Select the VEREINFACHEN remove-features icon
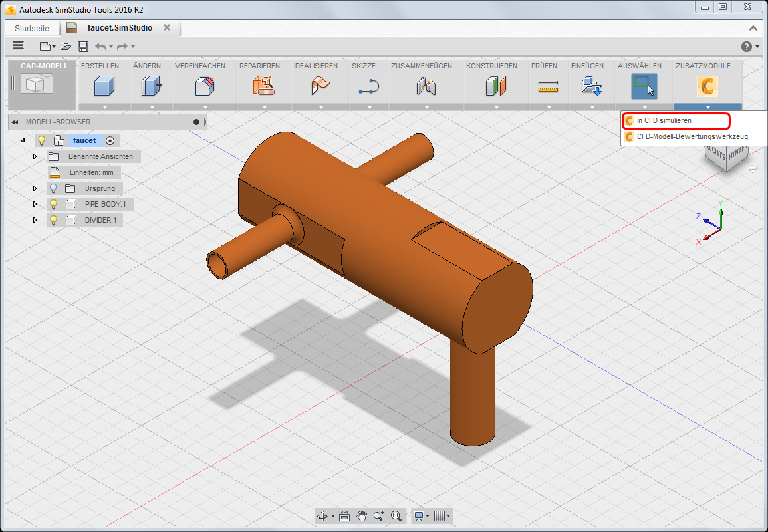Image resolution: width=768 pixels, height=532 pixels. [205, 86]
